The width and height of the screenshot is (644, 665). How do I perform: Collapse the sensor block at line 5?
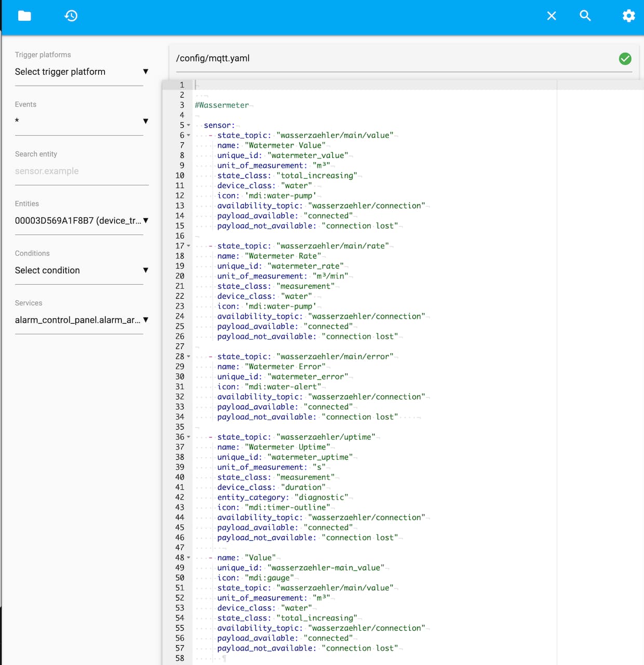pos(189,126)
